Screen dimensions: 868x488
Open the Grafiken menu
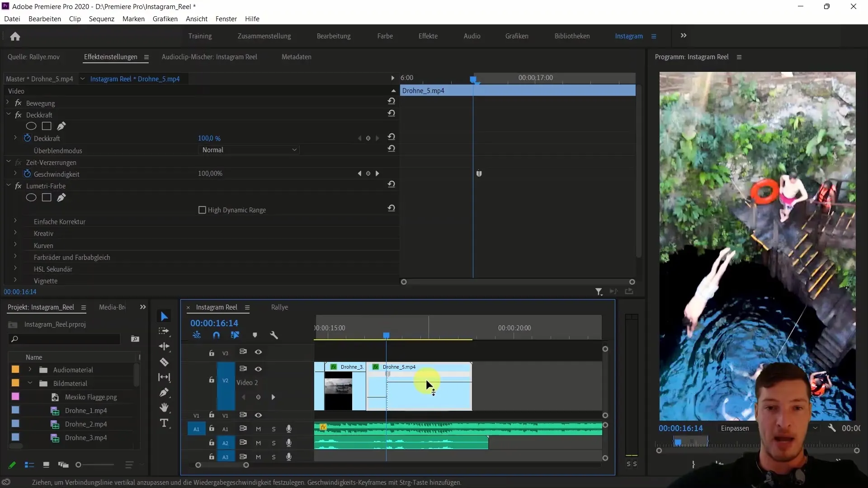(x=165, y=19)
